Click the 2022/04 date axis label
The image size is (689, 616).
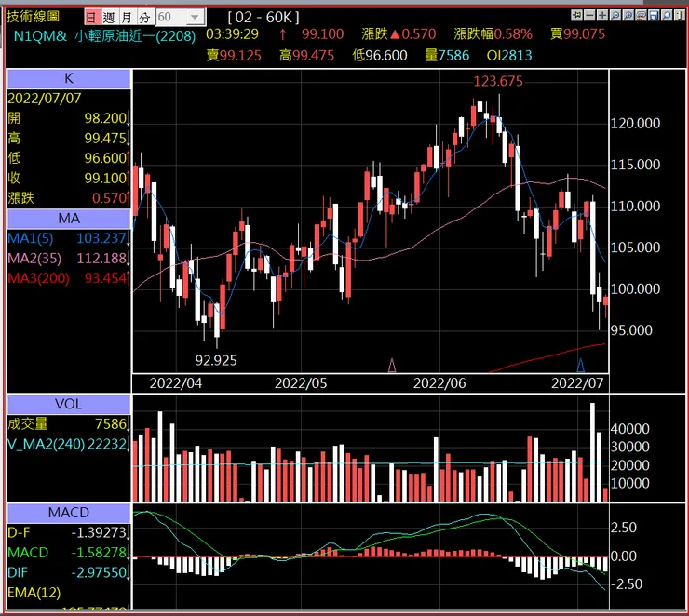[x=176, y=383]
